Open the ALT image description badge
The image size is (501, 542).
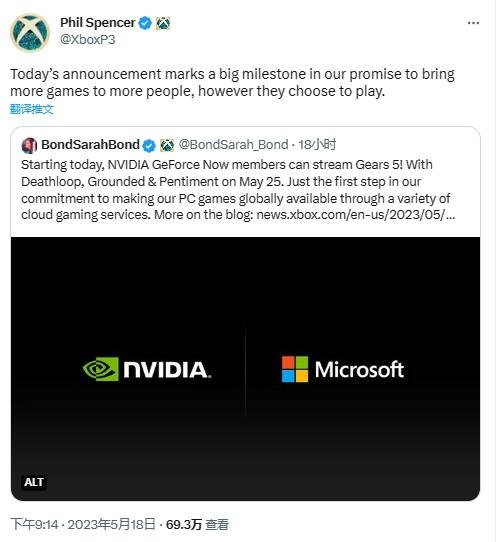click(x=34, y=482)
